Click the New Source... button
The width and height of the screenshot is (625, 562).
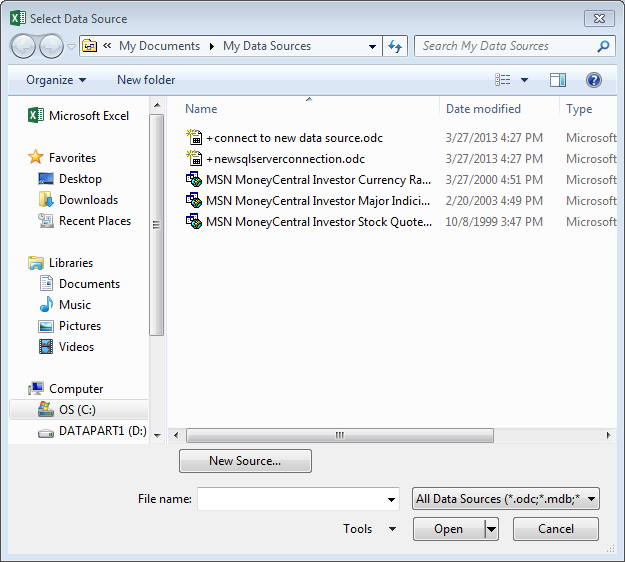pyautogui.click(x=245, y=461)
